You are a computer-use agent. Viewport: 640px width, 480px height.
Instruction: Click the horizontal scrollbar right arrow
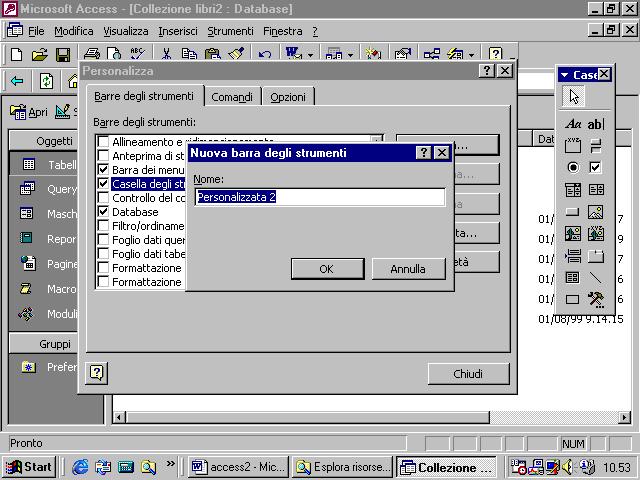[x=624, y=417]
